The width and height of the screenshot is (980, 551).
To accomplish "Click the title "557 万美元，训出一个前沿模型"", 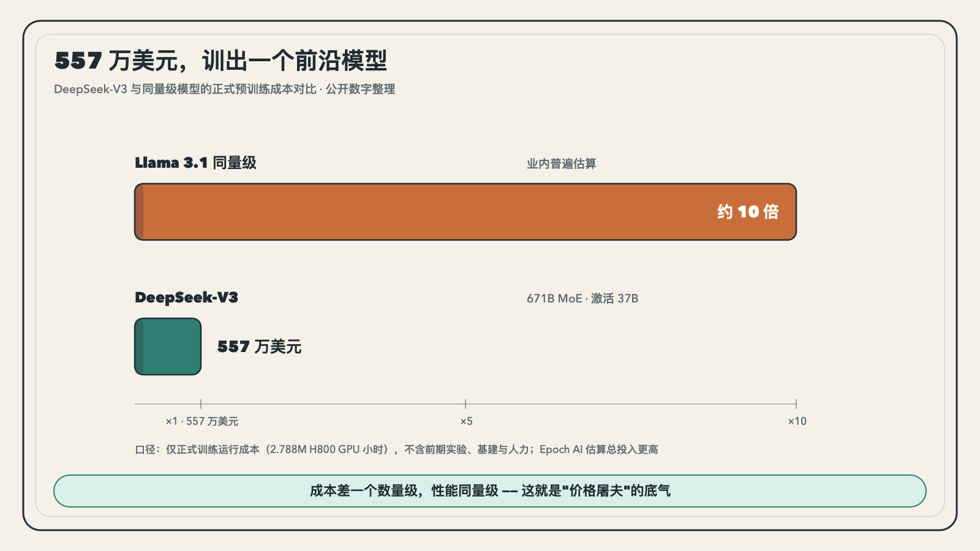I will 221,61.
